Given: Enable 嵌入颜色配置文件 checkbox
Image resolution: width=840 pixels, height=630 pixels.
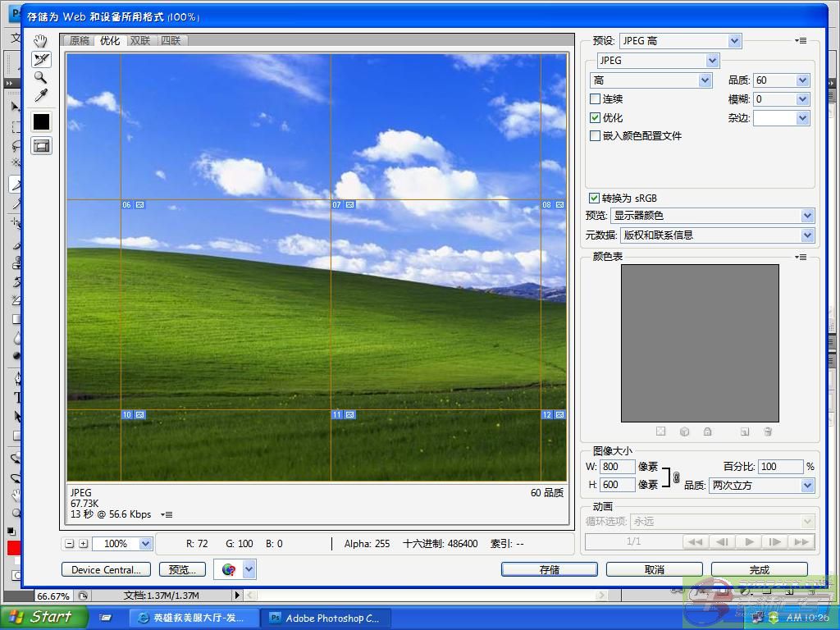Looking at the screenshot, I should (595, 136).
